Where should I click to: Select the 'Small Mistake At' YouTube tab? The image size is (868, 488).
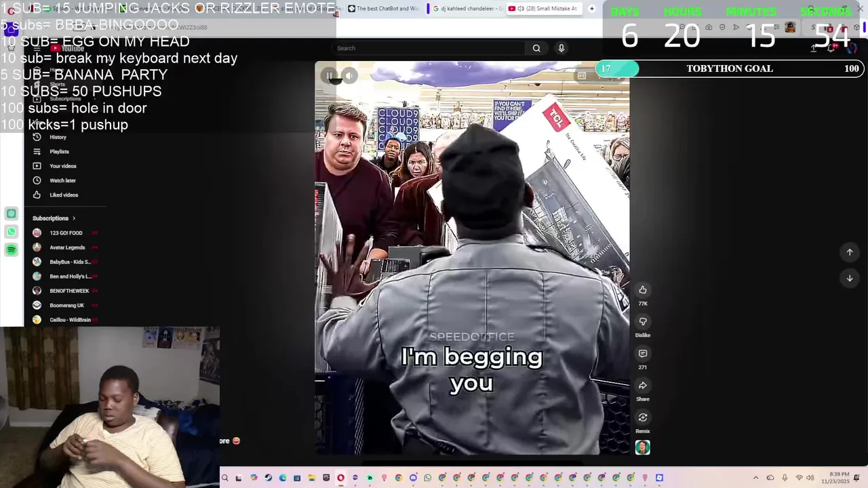(x=544, y=9)
